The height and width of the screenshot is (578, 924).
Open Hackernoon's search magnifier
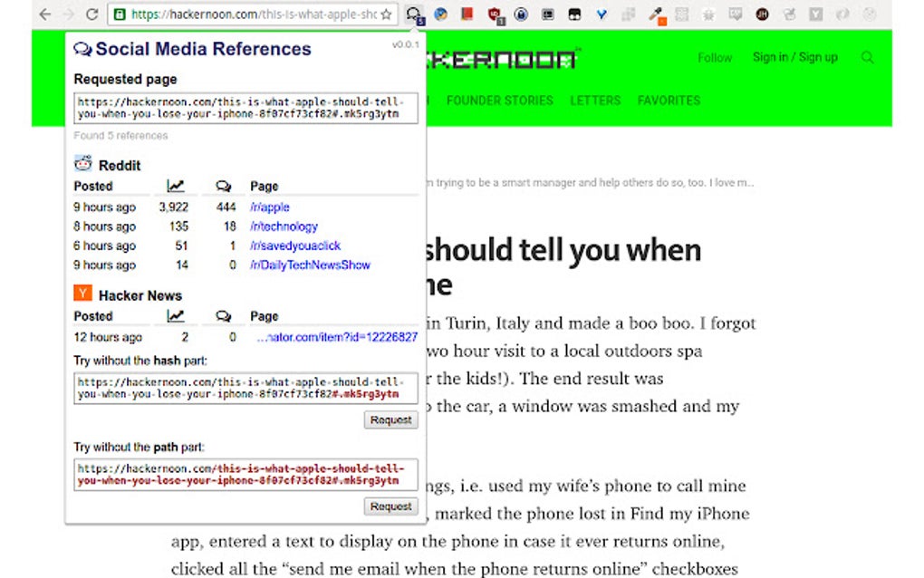(868, 57)
